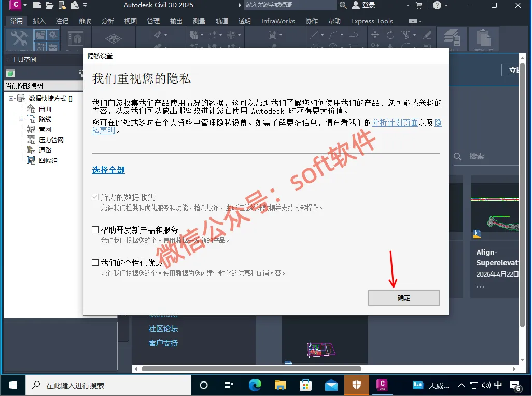Click the layer properties icon in ribbon
This screenshot has height=396, width=532.
452,38
